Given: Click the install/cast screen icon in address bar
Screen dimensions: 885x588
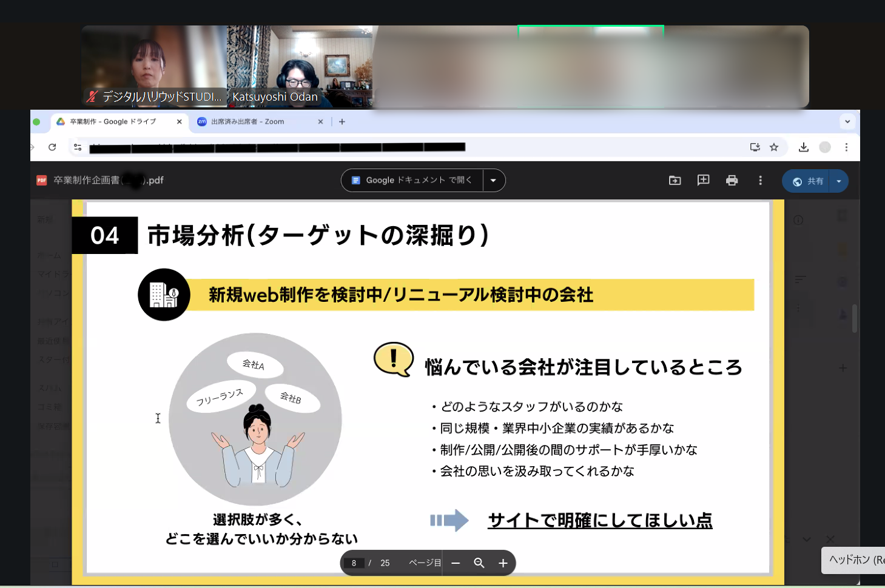Looking at the screenshot, I should click(x=755, y=147).
